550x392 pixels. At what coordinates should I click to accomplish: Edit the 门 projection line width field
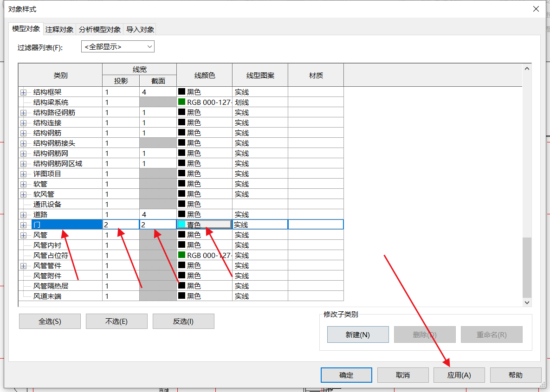click(121, 225)
